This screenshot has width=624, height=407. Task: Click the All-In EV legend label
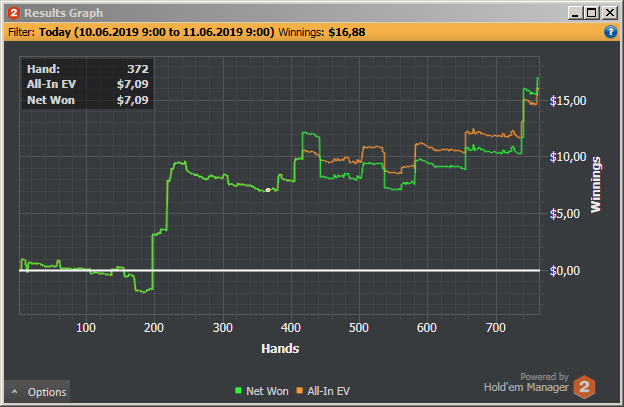click(x=328, y=391)
